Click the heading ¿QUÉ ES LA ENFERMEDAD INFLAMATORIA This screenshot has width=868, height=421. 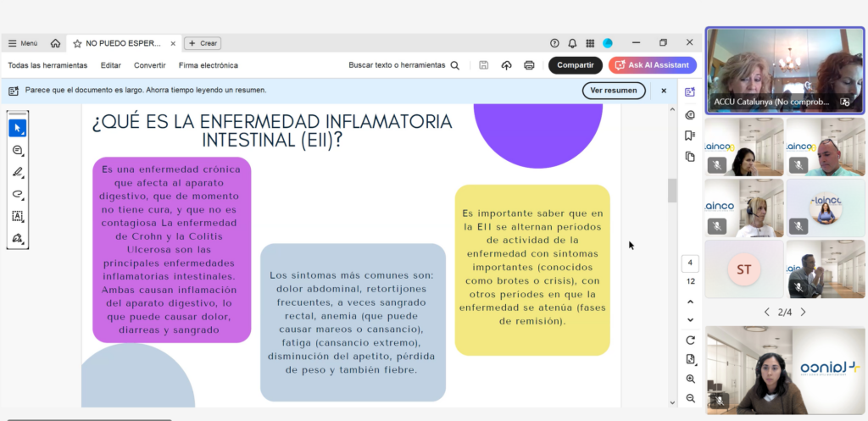click(x=272, y=130)
